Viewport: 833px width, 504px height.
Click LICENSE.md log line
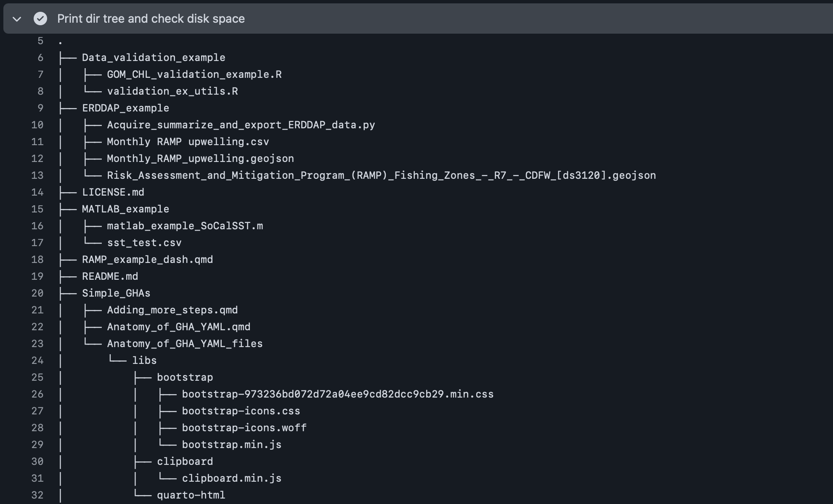point(113,192)
